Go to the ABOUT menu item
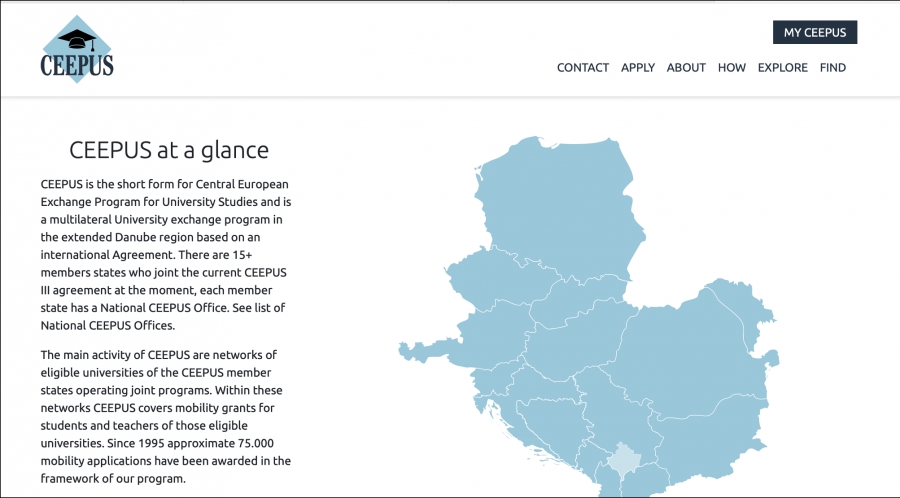The width and height of the screenshot is (900, 498). point(686,68)
